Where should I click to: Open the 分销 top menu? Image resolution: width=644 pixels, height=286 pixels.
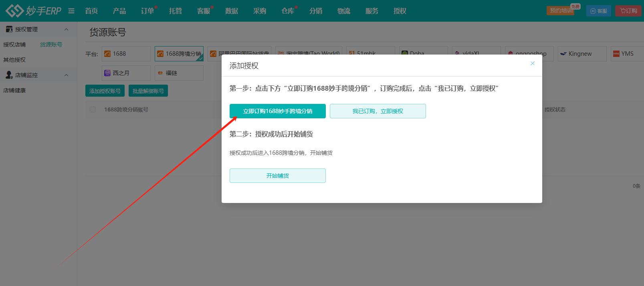[x=316, y=11]
